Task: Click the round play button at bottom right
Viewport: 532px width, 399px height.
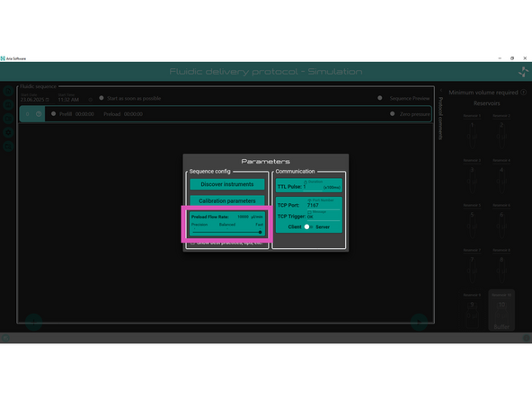Action: pyautogui.click(x=419, y=322)
